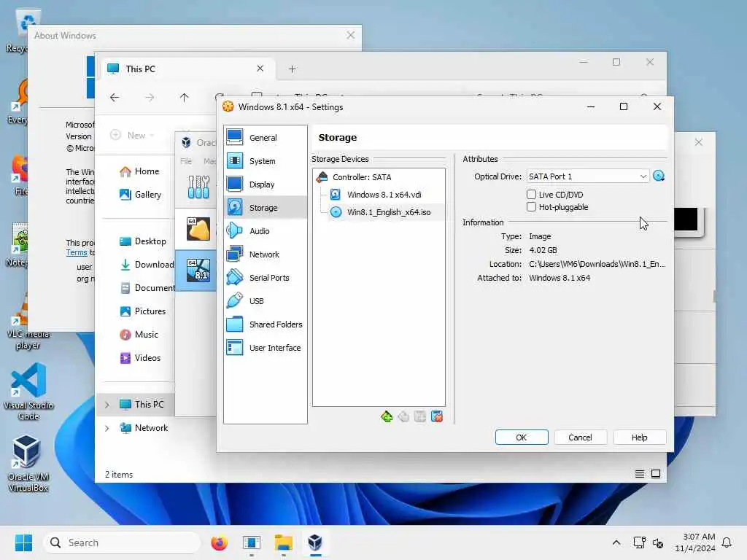The width and height of the screenshot is (747, 560).
Task: Click the choose optical disk file icon
Action: tap(659, 176)
